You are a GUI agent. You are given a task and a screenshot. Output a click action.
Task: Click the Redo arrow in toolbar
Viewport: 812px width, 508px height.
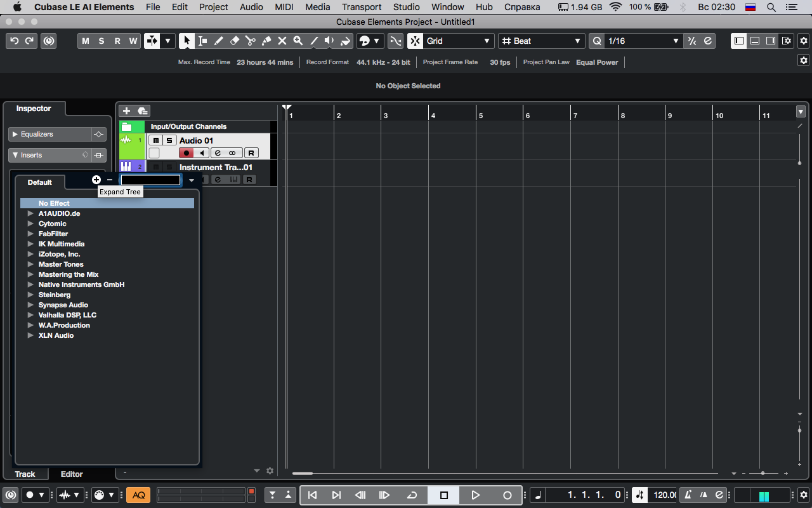tap(29, 41)
